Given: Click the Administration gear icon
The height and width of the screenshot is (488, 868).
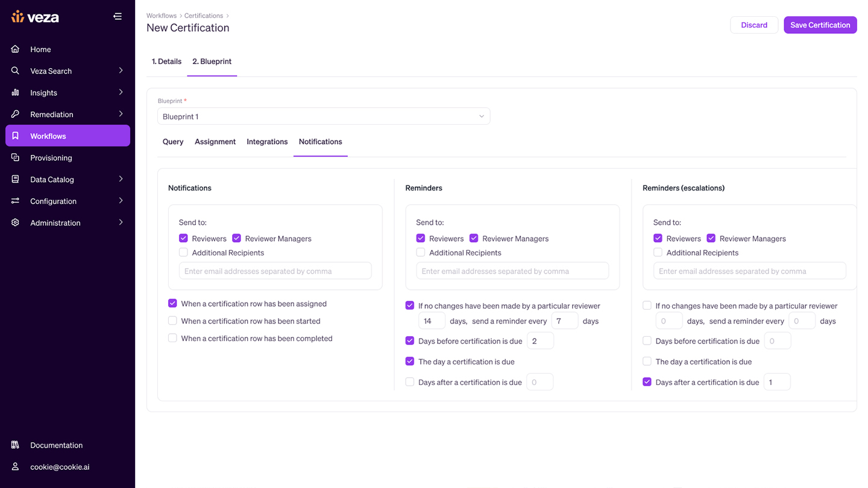Looking at the screenshot, I should point(16,222).
